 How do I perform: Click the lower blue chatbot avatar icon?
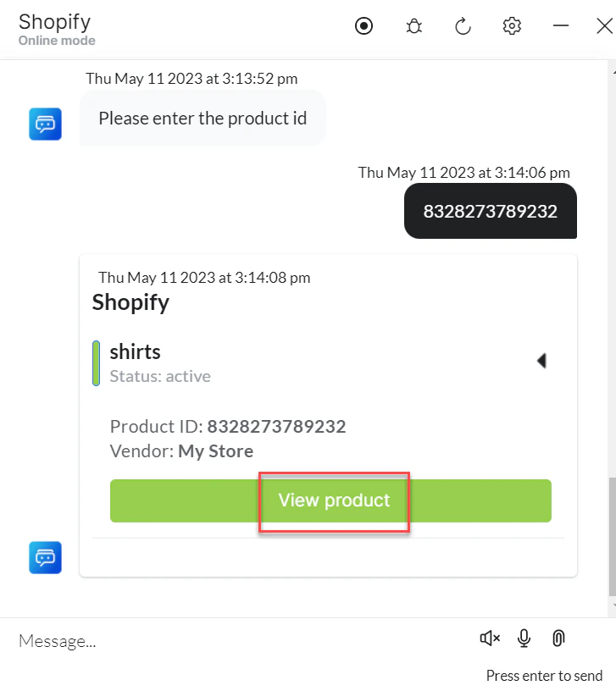click(x=45, y=558)
